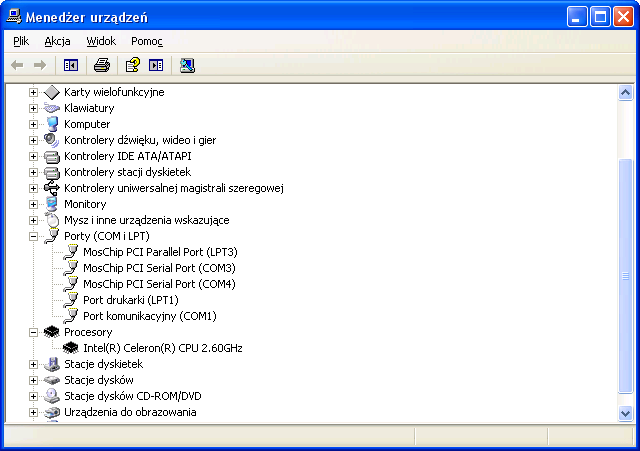Click the Stacje dysków drive icon

[x=51, y=380]
